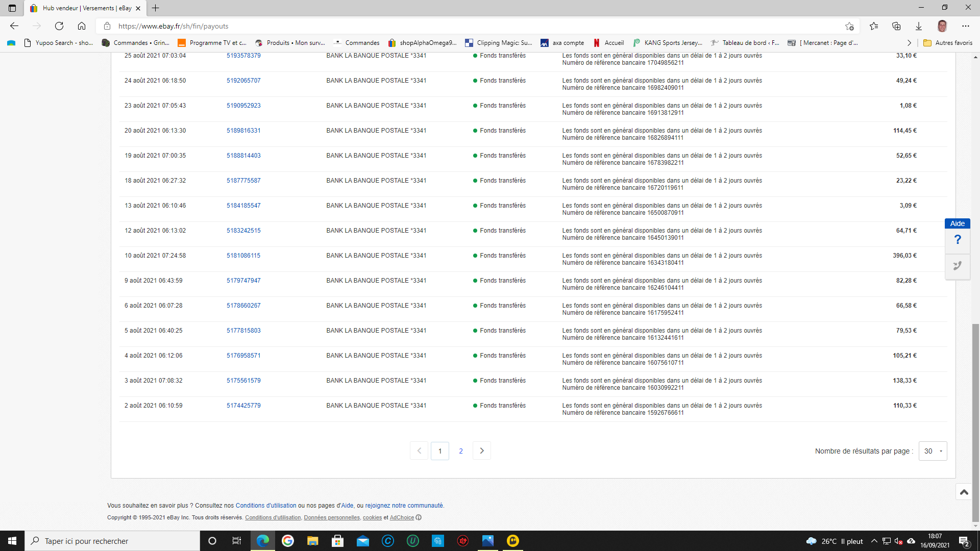Expand hidden bookmarks chevron
The image size is (980, 551).
coord(909,43)
